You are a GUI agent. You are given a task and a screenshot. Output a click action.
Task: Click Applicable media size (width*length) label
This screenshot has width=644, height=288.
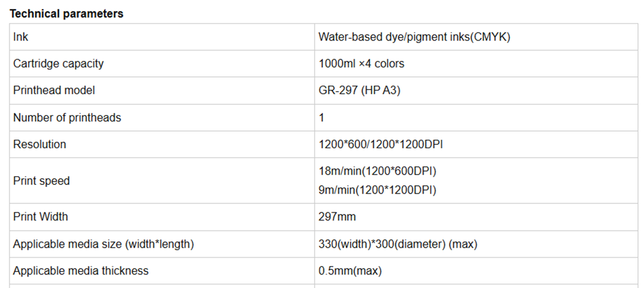[x=103, y=244]
